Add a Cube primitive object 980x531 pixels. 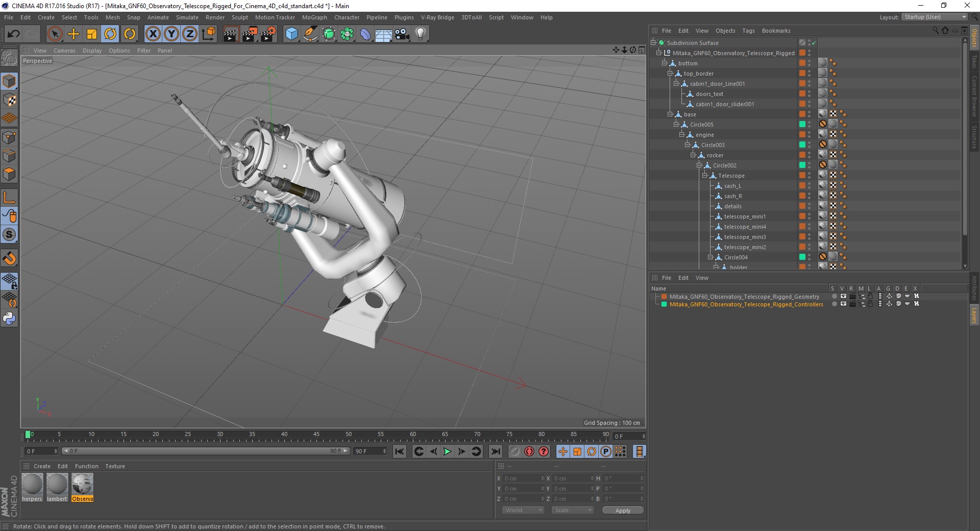tap(291, 34)
